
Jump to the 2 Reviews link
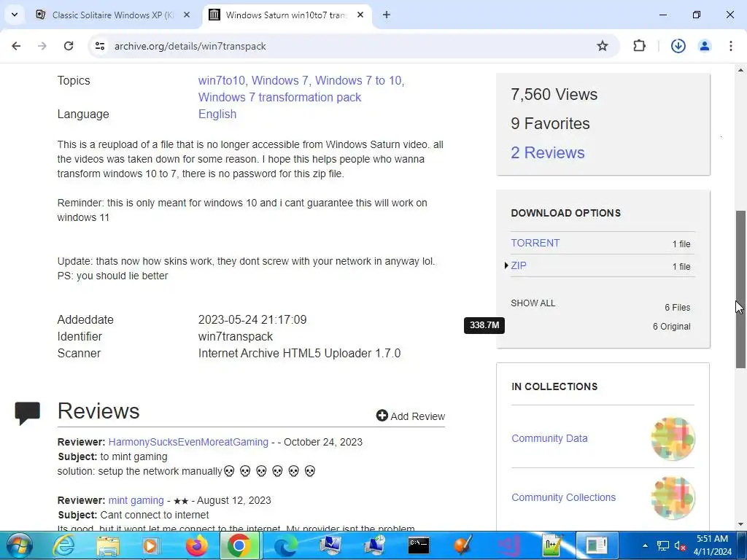[x=547, y=152]
